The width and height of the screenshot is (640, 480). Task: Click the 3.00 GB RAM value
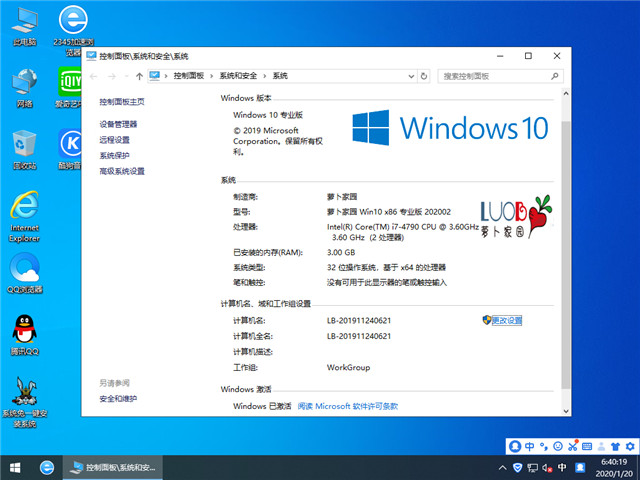pyautogui.click(x=341, y=253)
